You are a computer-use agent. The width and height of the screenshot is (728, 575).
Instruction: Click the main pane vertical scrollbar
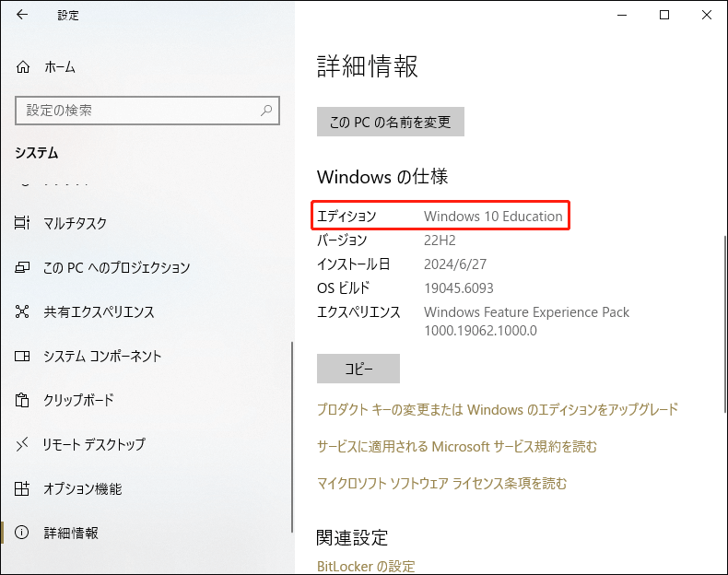(724, 323)
